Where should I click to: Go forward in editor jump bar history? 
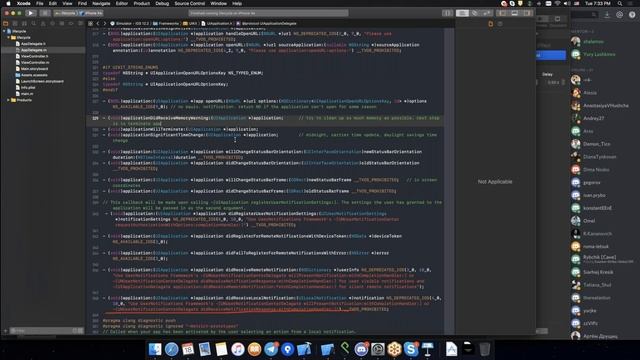[x=105, y=24]
